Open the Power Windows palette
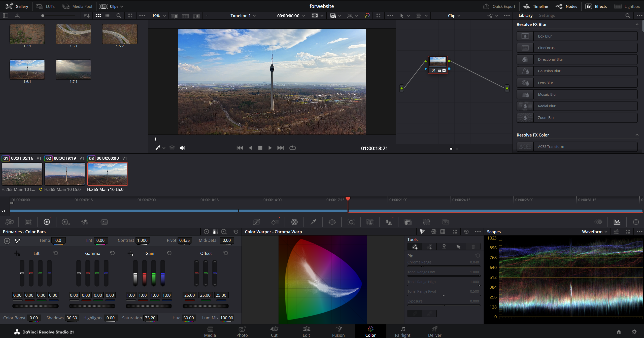 pyautogui.click(x=332, y=222)
